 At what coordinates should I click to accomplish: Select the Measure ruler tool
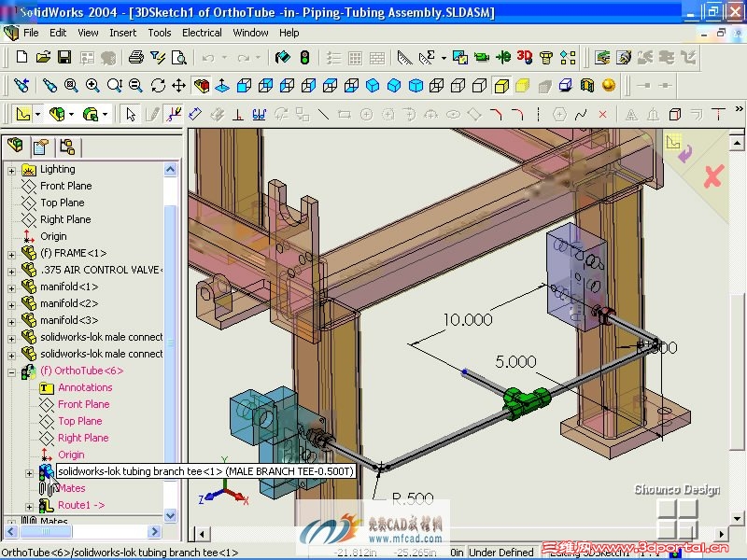(x=404, y=58)
